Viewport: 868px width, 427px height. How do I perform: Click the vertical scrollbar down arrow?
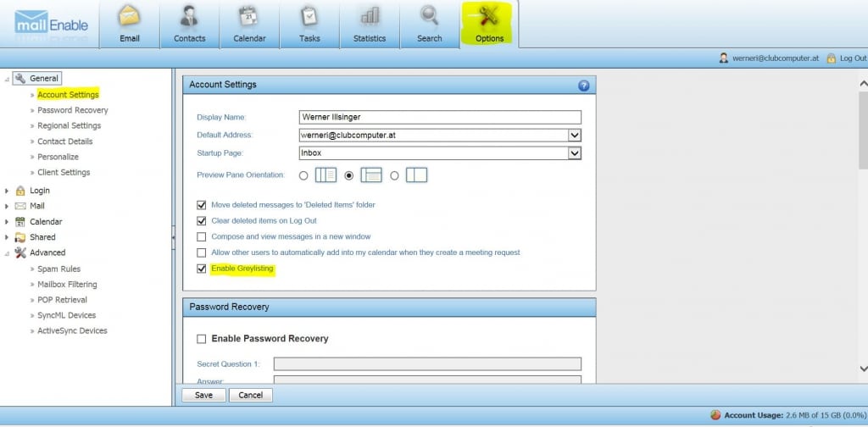point(862,369)
